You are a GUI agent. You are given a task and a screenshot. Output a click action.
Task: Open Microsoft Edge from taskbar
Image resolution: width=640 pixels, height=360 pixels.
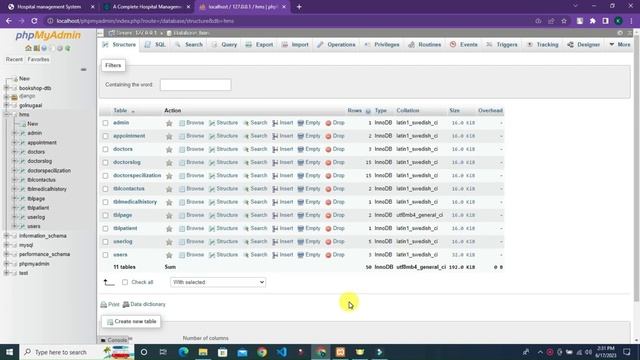pyautogui.click(x=184, y=352)
